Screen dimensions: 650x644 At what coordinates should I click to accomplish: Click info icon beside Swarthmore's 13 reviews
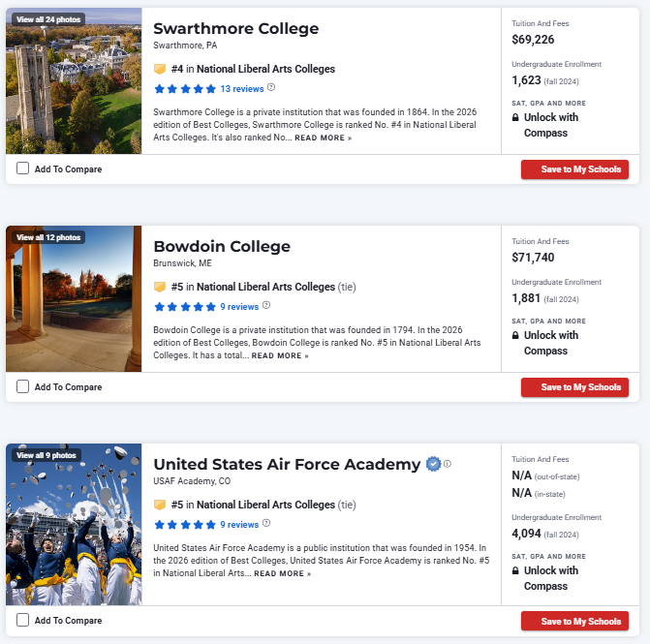pyautogui.click(x=271, y=88)
